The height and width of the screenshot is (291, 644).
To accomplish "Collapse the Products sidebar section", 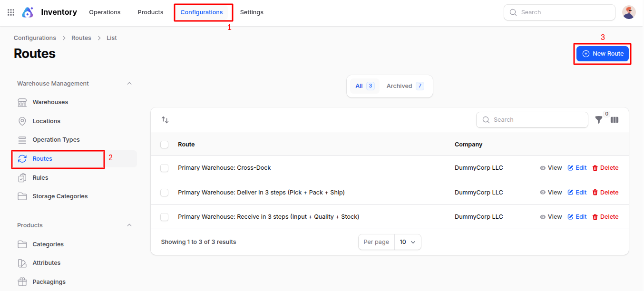I will coord(129,225).
